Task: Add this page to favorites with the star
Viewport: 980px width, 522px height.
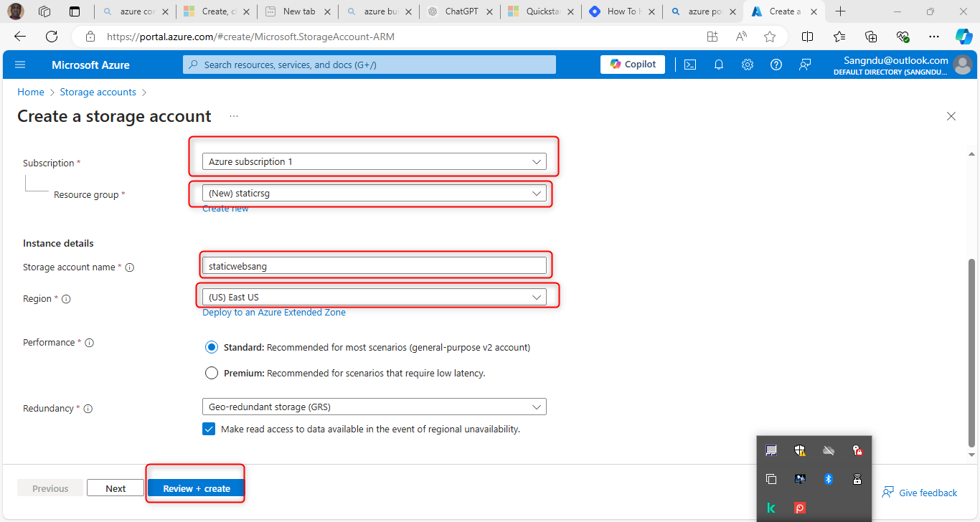Action: [x=770, y=37]
